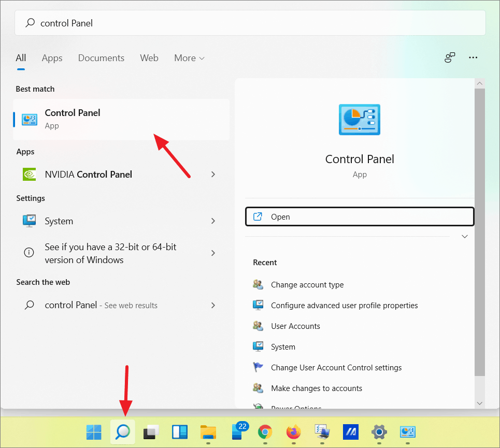The height and width of the screenshot is (448, 500).
Task: Open the More filter dropdown
Action: pyautogui.click(x=189, y=58)
